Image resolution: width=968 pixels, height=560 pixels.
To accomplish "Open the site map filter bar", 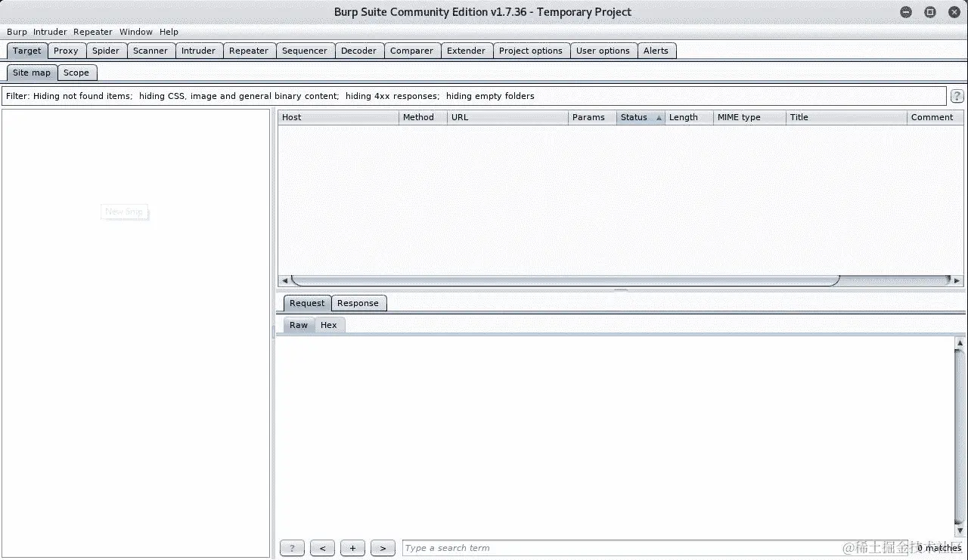I will [474, 96].
